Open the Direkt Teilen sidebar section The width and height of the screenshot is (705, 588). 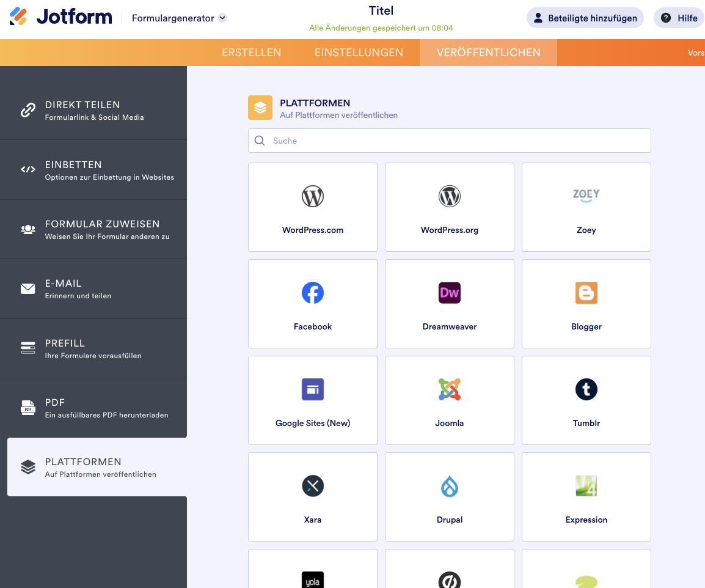coord(93,110)
